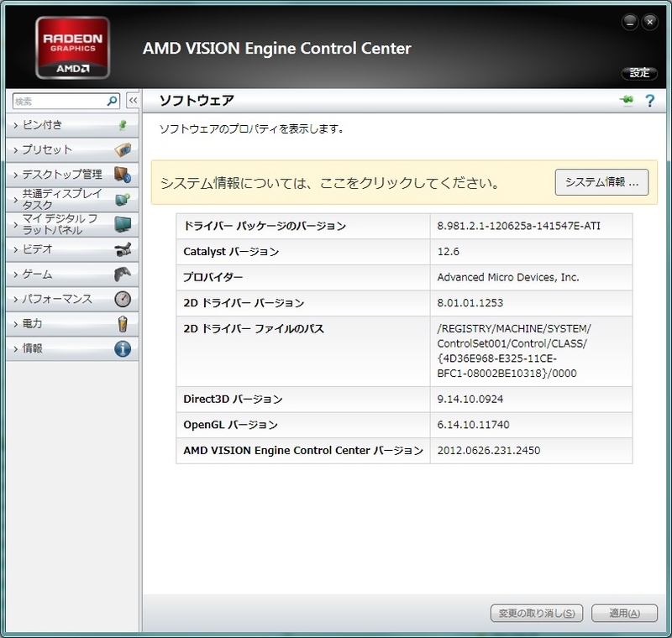The height and width of the screenshot is (638, 672).
Task: Click the 適用(A) apply button
Action: pyautogui.click(x=624, y=613)
